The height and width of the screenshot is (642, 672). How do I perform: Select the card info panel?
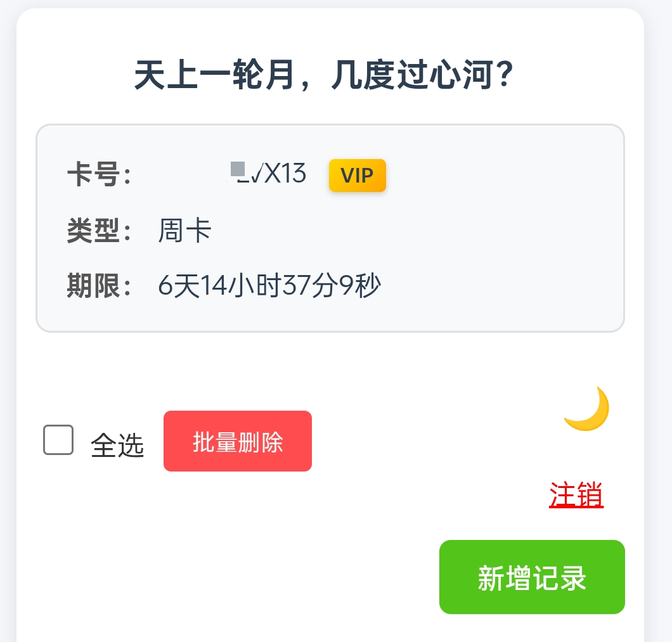pyautogui.click(x=331, y=228)
